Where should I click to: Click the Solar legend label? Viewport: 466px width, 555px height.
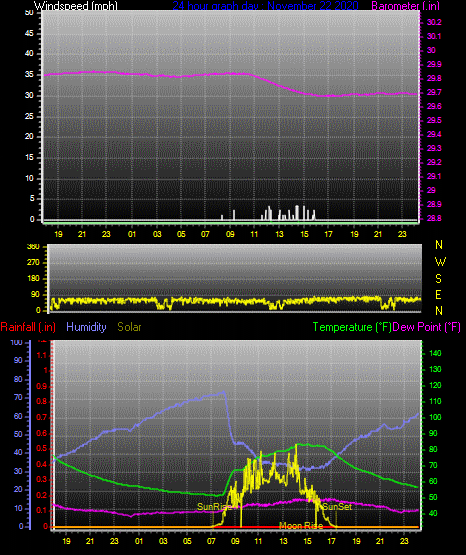(129, 327)
